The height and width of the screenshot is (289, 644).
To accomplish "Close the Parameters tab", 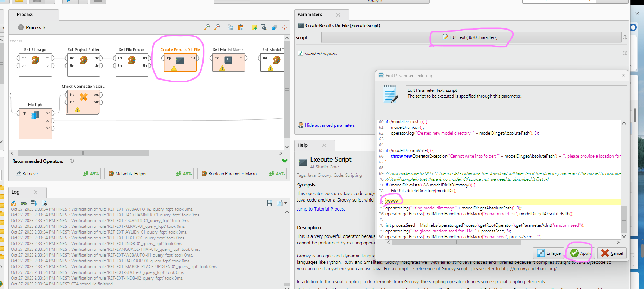I will click(x=338, y=15).
